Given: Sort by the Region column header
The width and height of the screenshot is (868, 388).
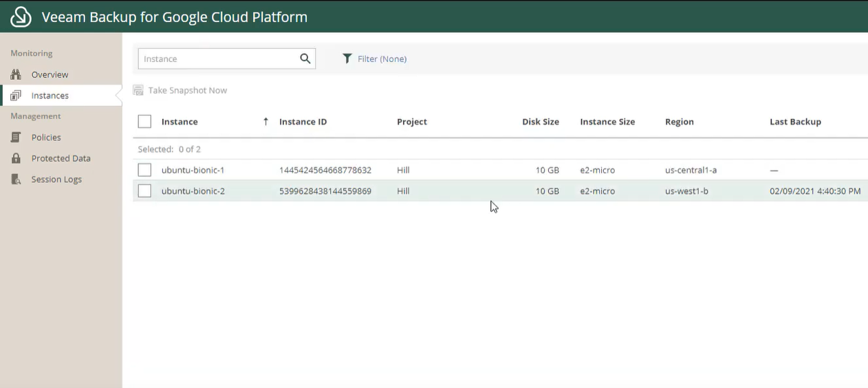Looking at the screenshot, I should [680, 122].
